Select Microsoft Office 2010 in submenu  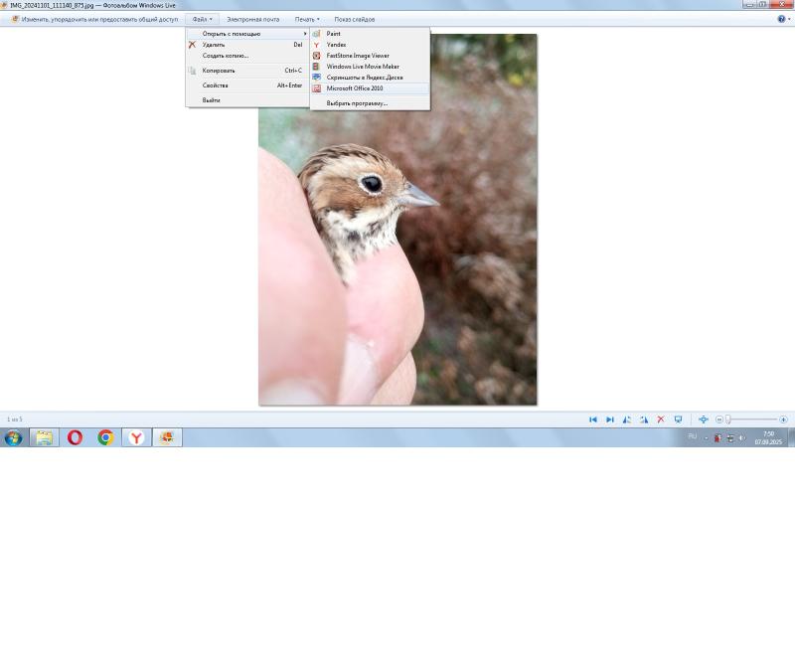(x=355, y=88)
